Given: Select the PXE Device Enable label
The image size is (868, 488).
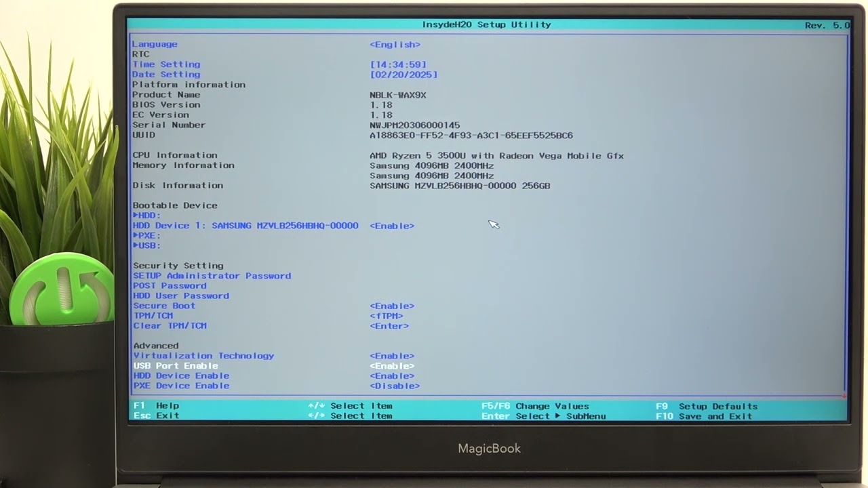Looking at the screenshot, I should tap(181, 386).
